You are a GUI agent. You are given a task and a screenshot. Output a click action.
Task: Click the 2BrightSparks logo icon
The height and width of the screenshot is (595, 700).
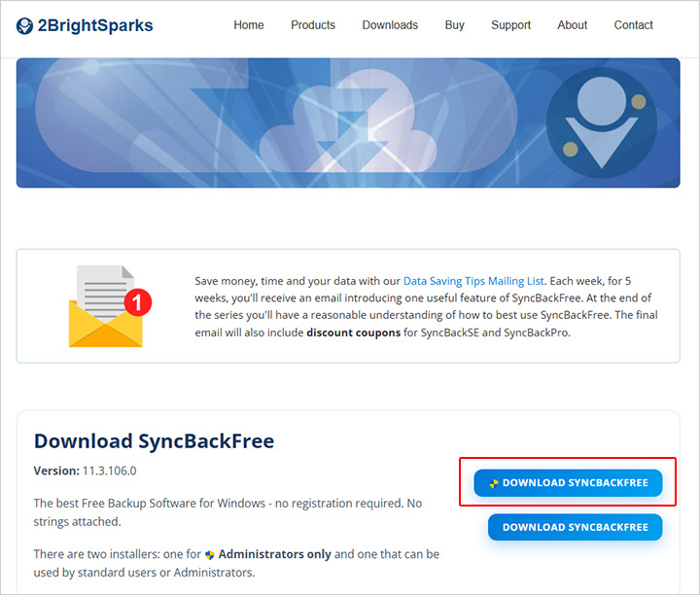[x=24, y=26]
